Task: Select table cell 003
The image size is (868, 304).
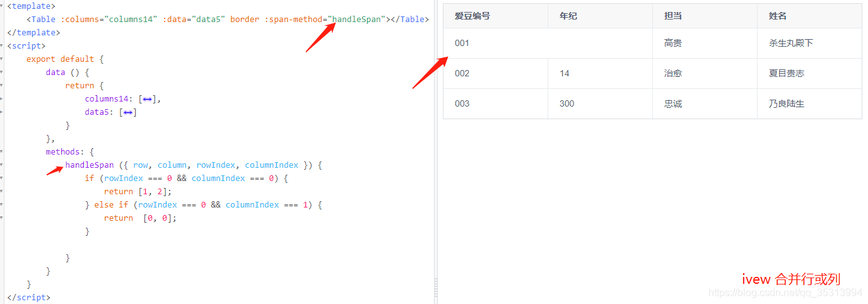Action: 495,103
